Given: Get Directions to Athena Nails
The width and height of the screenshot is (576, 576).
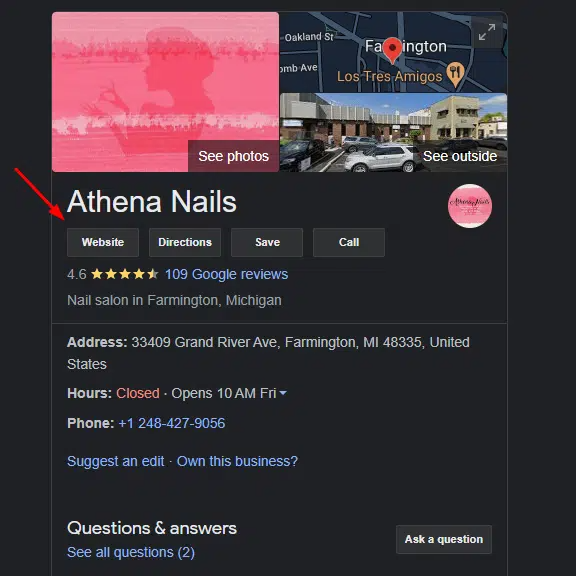Looking at the screenshot, I should coord(185,242).
